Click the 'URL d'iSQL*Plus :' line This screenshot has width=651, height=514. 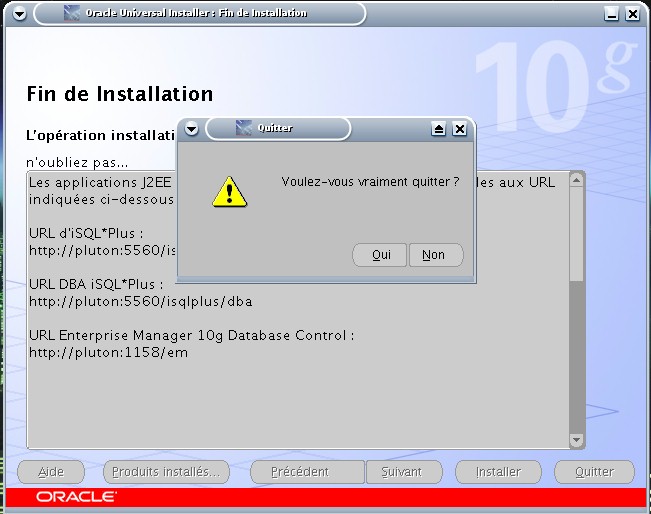[86, 233]
